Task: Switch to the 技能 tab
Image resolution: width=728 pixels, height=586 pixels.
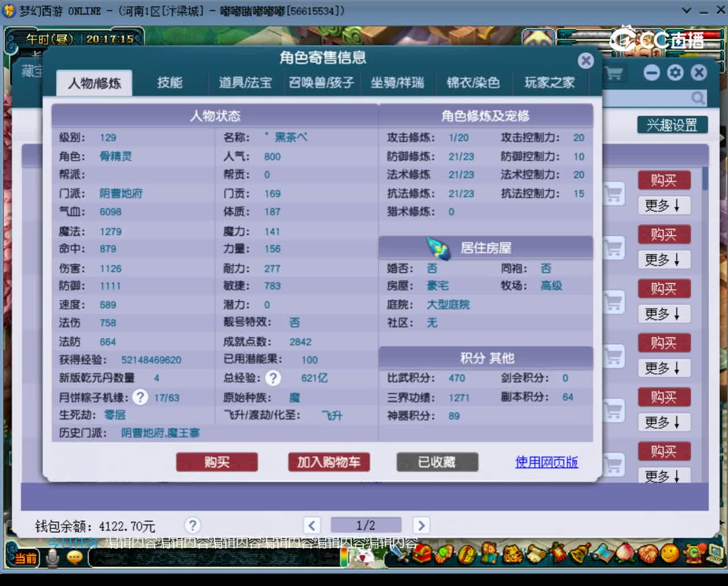Action: point(169,83)
